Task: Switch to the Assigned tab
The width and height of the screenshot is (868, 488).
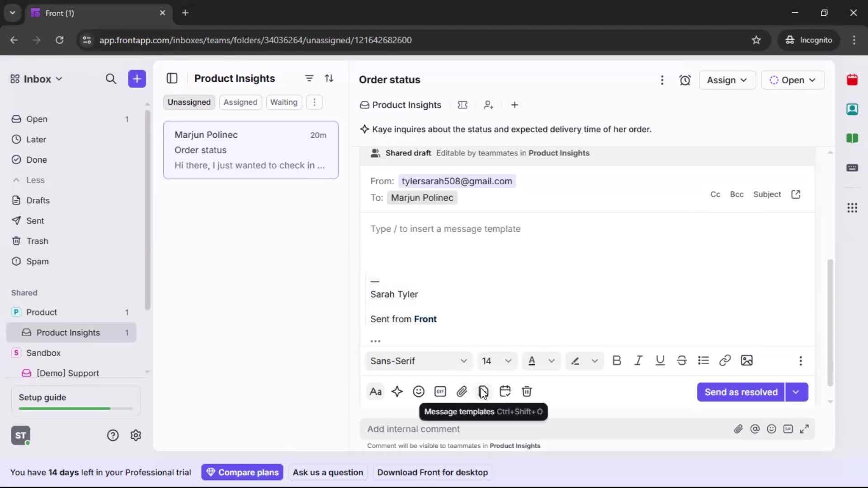Action: tap(241, 102)
